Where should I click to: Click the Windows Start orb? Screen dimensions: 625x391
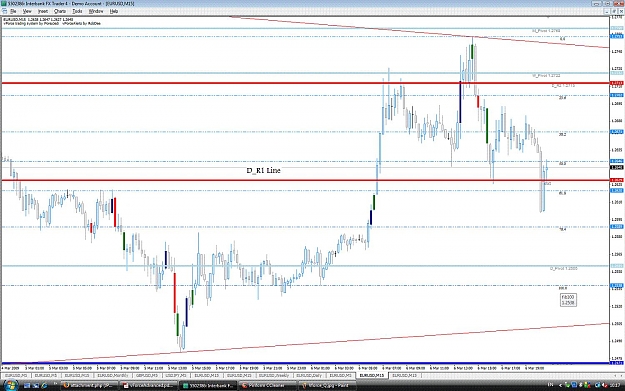(10, 385)
